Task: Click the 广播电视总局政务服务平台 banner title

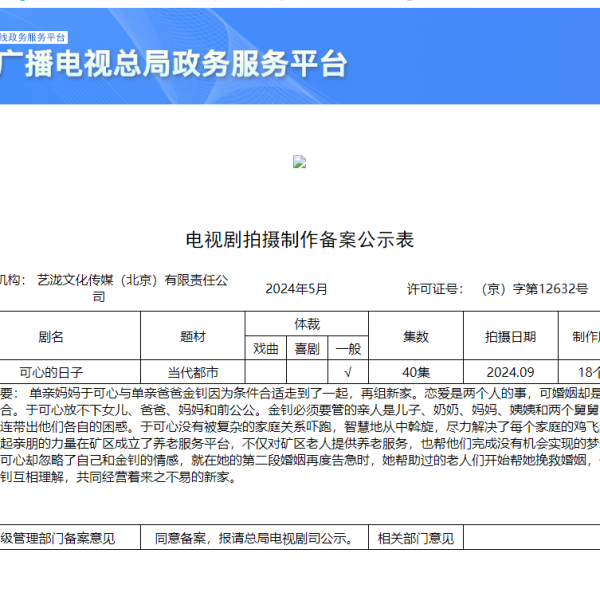Action: pos(173,64)
